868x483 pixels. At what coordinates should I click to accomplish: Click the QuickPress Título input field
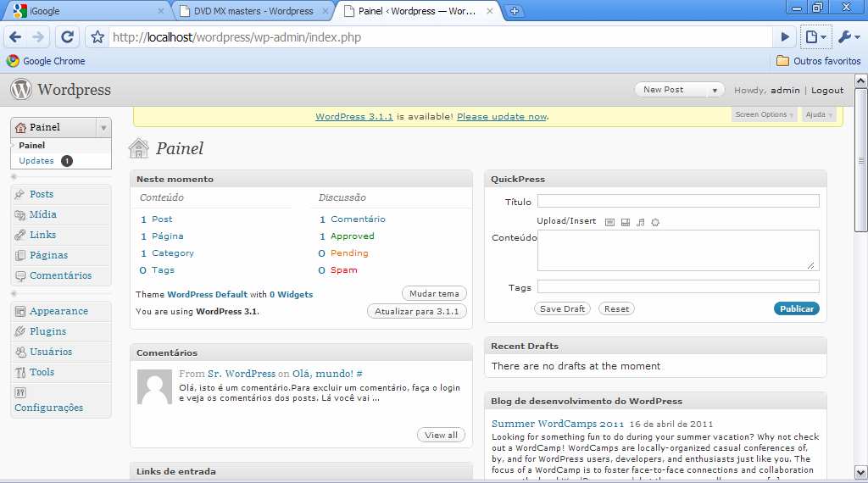coord(678,201)
